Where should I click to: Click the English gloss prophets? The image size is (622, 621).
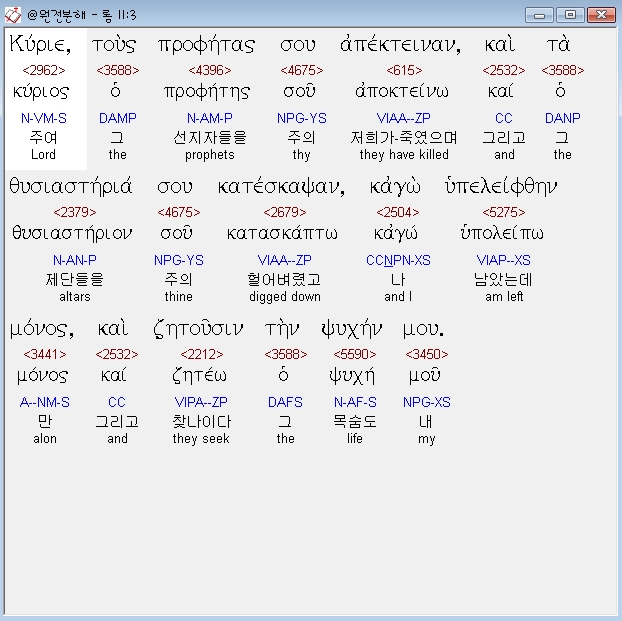coord(210,155)
